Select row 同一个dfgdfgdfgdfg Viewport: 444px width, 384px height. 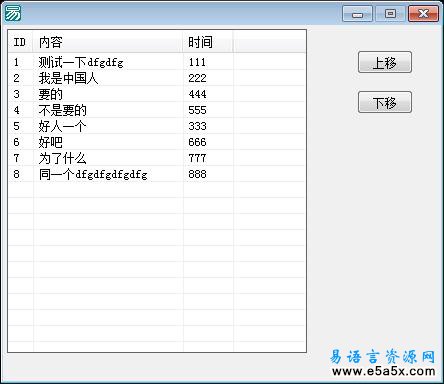click(x=156, y=174)
